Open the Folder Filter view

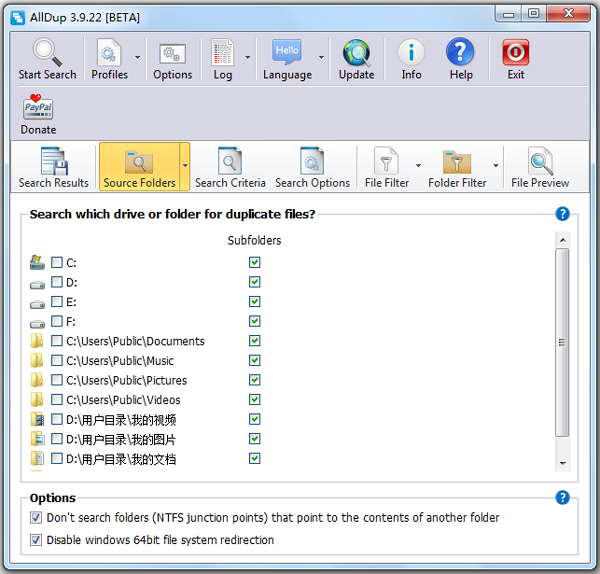pyautogui.click(x=457, y=168)
